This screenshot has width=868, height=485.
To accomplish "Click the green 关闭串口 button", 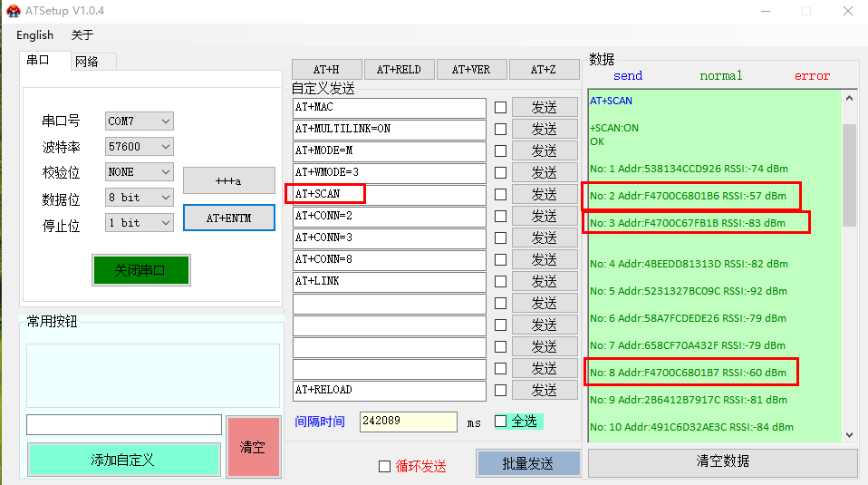I will [x=140, y=270].
